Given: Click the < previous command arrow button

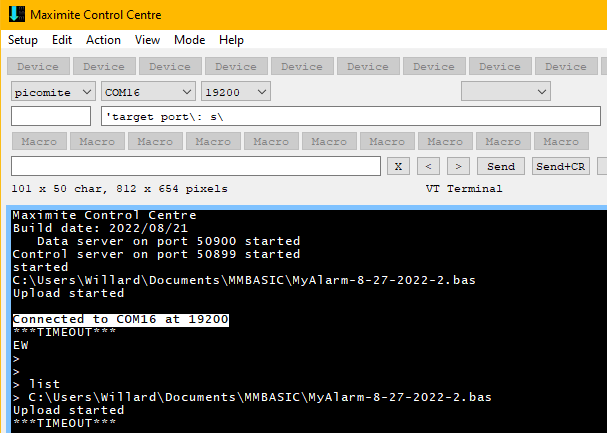Looking at the screenshot, I should 428,166.
